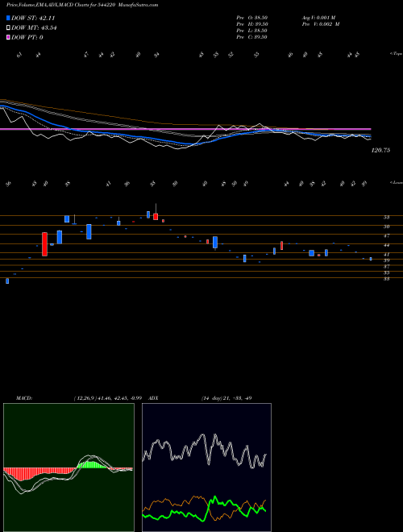The width and height of the screenshot is (403, 532).
Task: Select the 'DOW MT: 43.54' legend text
Action: (34, 28)
